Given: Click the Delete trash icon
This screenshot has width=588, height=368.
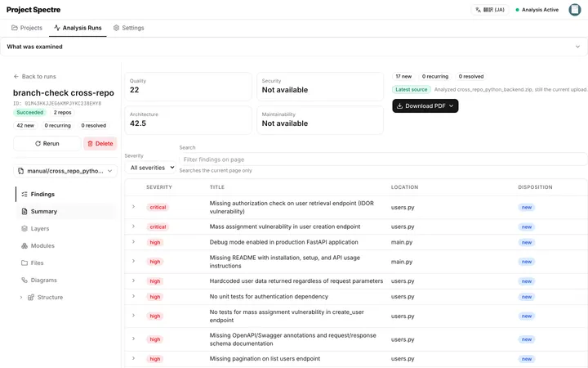Looking at the screenshot, I should pos(90,143).
